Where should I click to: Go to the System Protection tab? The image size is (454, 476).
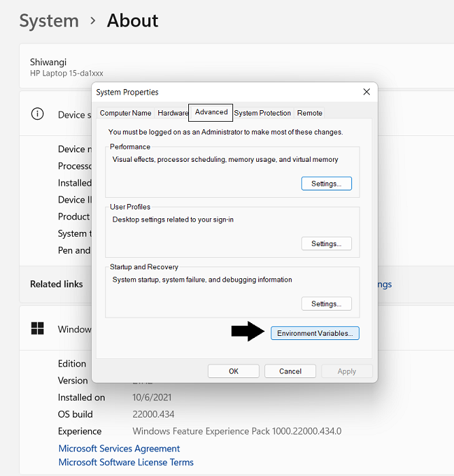click(x=262, y=113)
